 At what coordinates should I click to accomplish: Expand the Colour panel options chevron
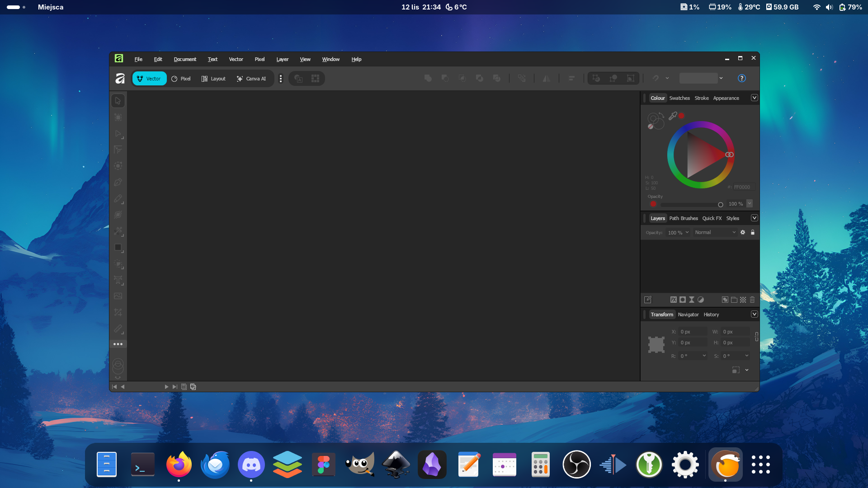pos(754,98)
